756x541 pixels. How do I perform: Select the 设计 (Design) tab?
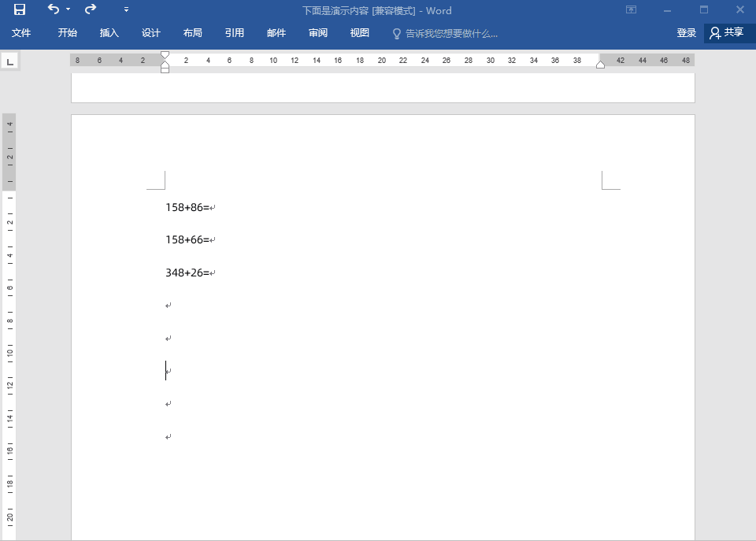(151, 33)
